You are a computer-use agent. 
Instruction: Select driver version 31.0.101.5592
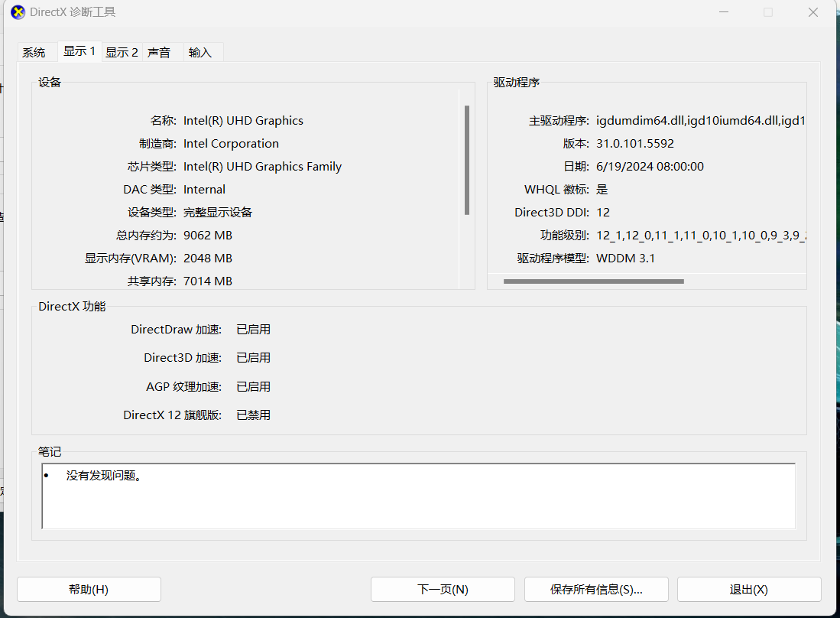pyautogui.click(x=635, y=144)
